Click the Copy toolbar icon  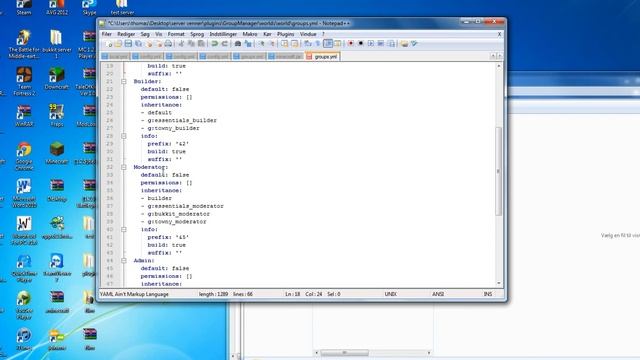(191, 44)
